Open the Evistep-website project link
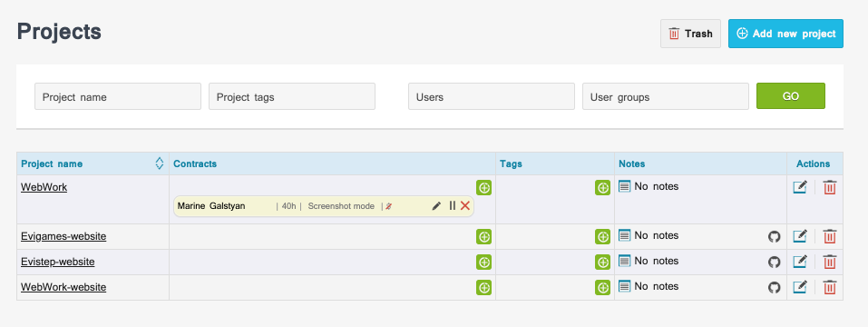 (57, 262)
